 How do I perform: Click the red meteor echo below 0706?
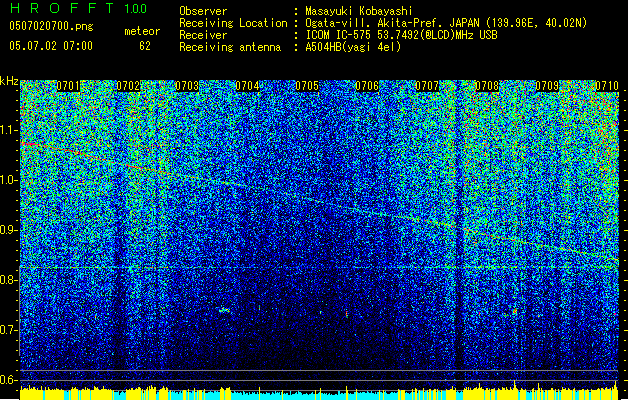347,314
